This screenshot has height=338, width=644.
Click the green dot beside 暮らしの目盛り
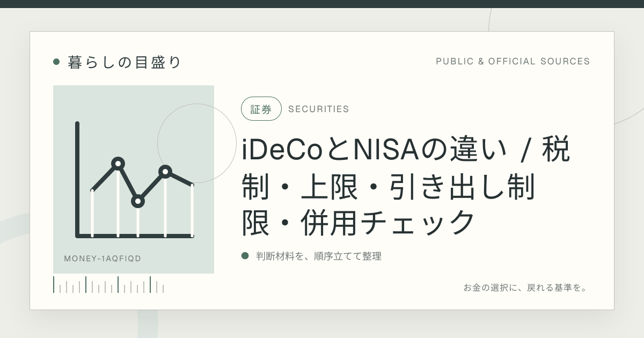(56, 62)
